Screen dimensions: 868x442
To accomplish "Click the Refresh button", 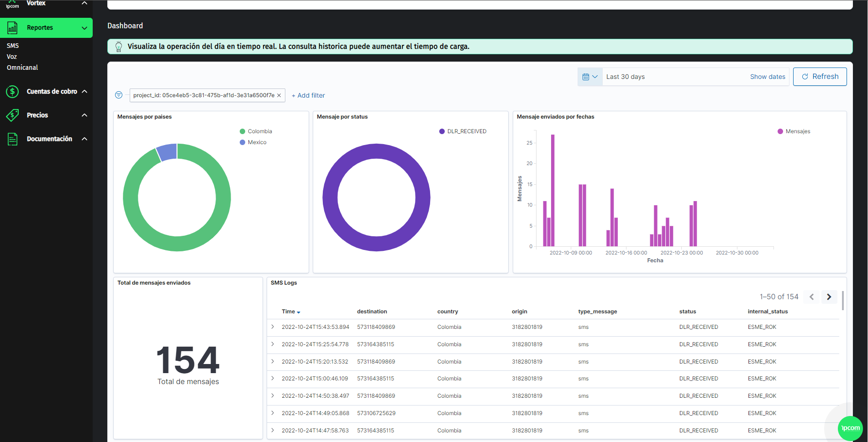I will coord(820,77).
